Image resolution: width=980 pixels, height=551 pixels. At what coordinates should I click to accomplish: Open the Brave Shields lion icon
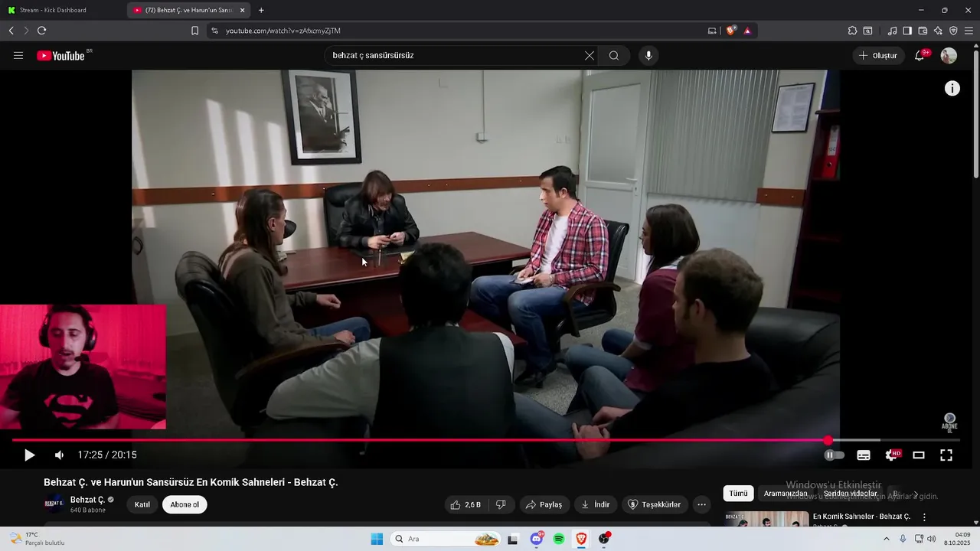click(731, 31)
